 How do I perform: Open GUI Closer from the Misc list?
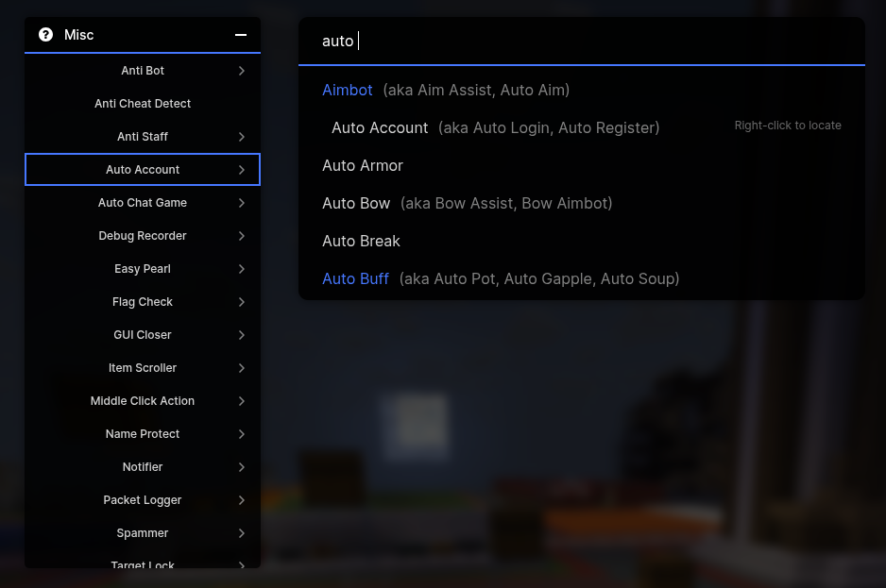point(143,335)
